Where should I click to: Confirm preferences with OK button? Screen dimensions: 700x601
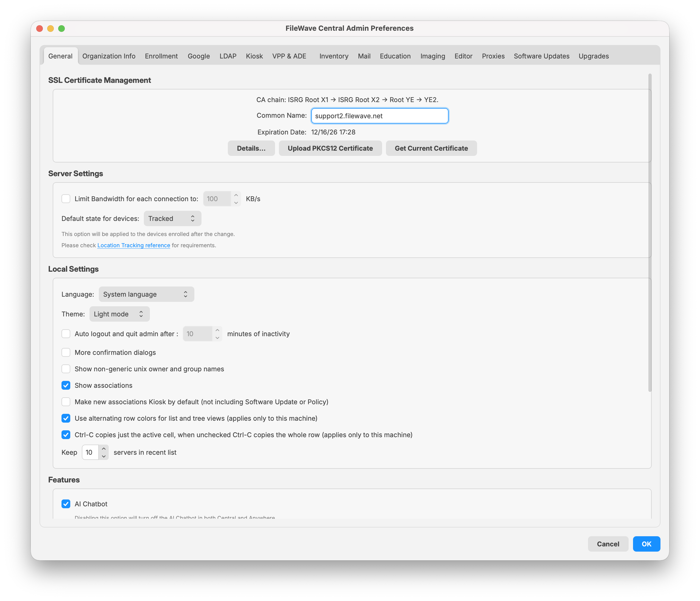[646, 544]
